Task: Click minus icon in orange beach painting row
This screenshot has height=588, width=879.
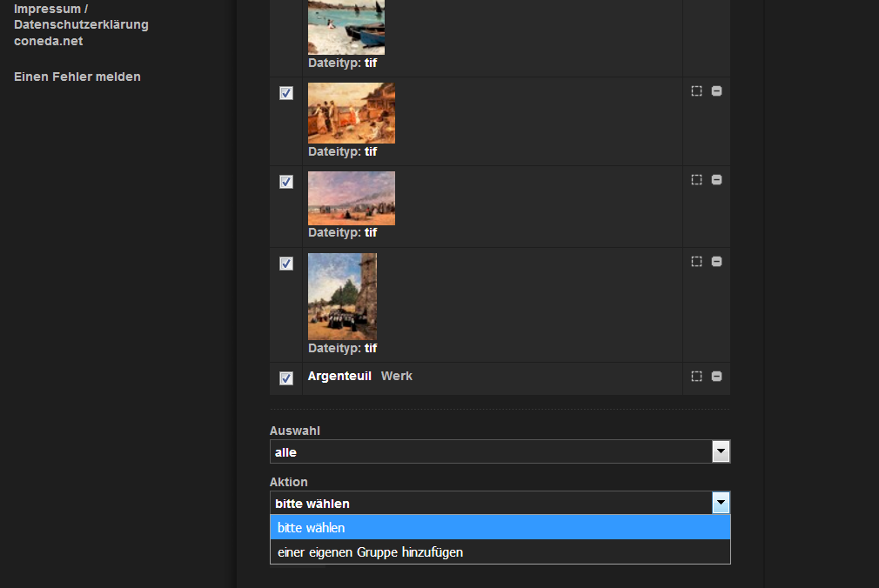Action: click(716, 90)
